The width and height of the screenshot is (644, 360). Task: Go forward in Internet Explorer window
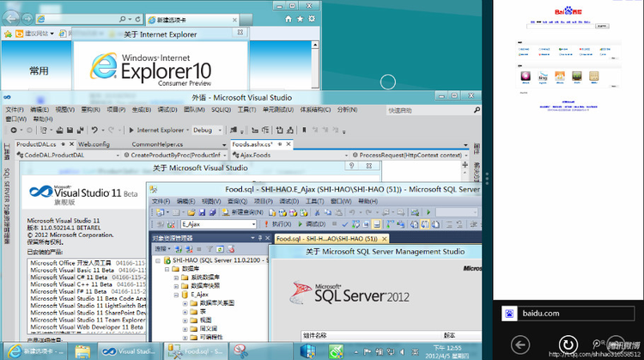coord(27,19)
